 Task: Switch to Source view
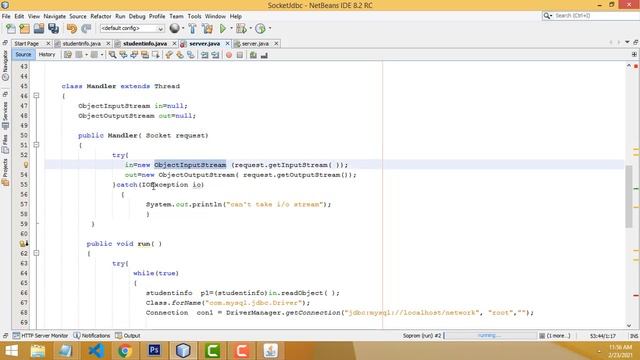pyautogui.click(x=23, y=54)
